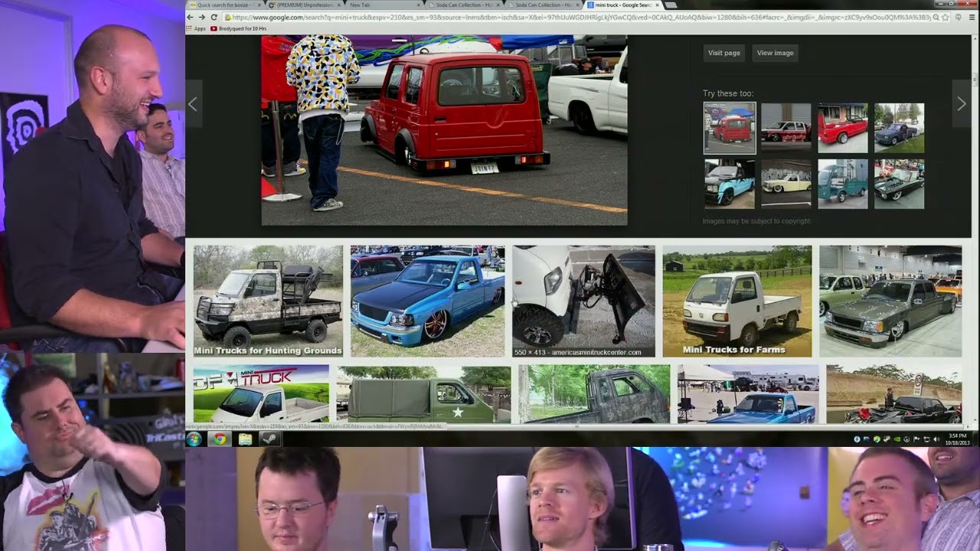
Task: Open the Steam taskbar icon
Action: coord(269,439)
